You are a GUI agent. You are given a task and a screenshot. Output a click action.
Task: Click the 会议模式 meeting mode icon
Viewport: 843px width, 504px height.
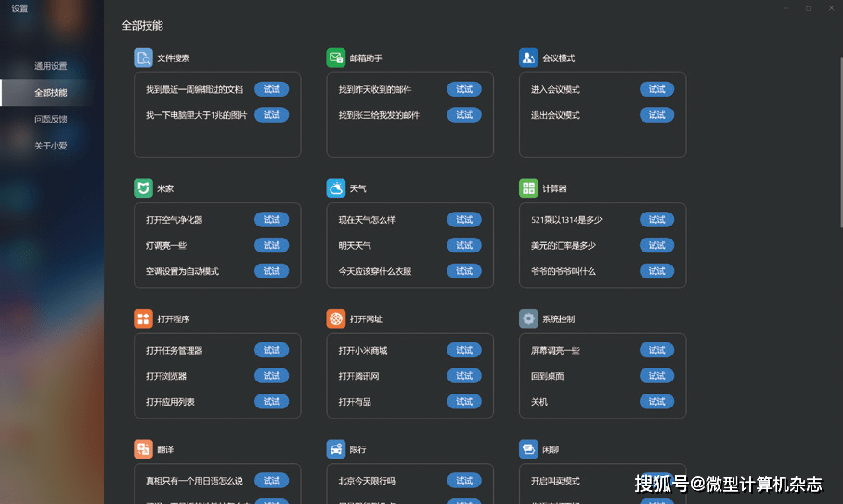point(528,58)
